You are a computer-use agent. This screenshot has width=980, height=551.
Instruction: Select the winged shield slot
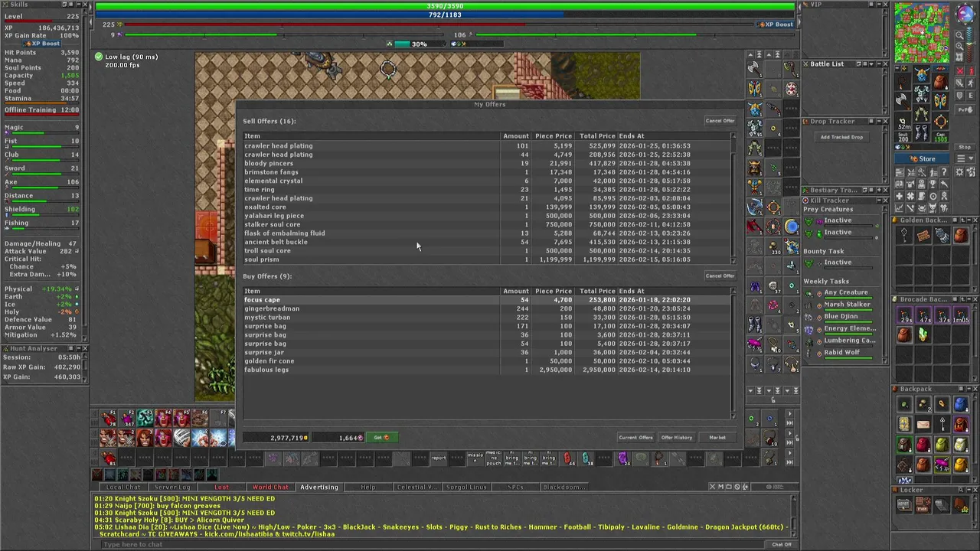941,101
